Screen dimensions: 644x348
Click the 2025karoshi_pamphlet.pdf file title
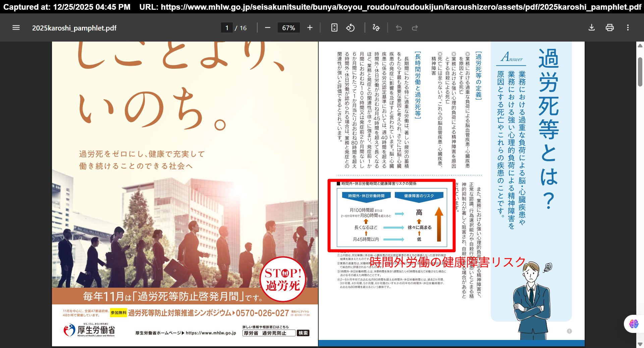[x=74, y=28]
